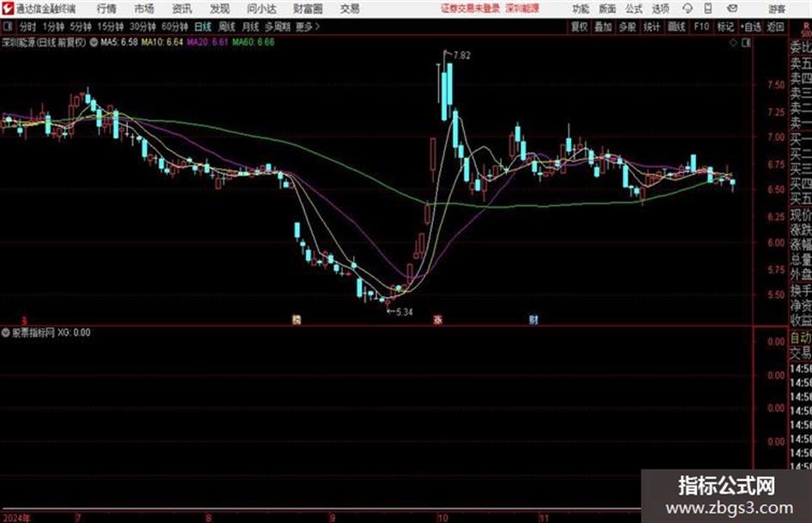Click the 画线 drawing toolbar button
This screenshot has height=523, width=812.
coord(676,27)
